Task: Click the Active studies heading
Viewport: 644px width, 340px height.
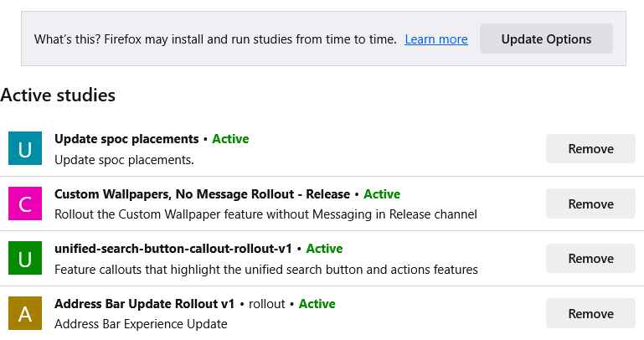Action: (58, 95)
